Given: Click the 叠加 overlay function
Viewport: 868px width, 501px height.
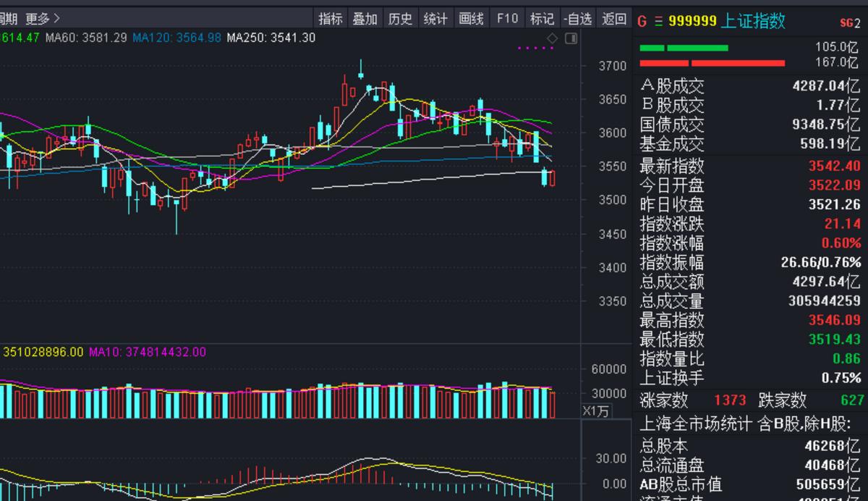Looking at the screenshot, I should coord(365,19).
